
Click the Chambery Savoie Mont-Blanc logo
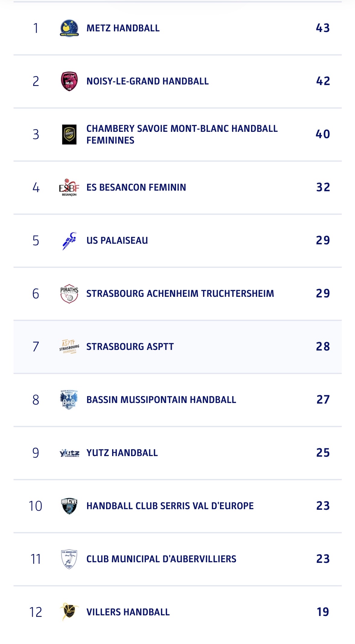pyautogui.click(x=69, y=134)
